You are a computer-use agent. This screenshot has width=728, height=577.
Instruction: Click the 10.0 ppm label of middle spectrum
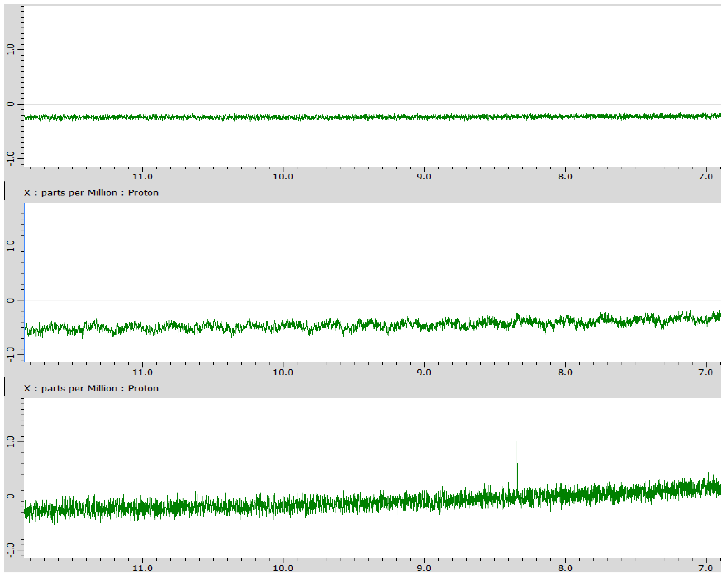283,372
